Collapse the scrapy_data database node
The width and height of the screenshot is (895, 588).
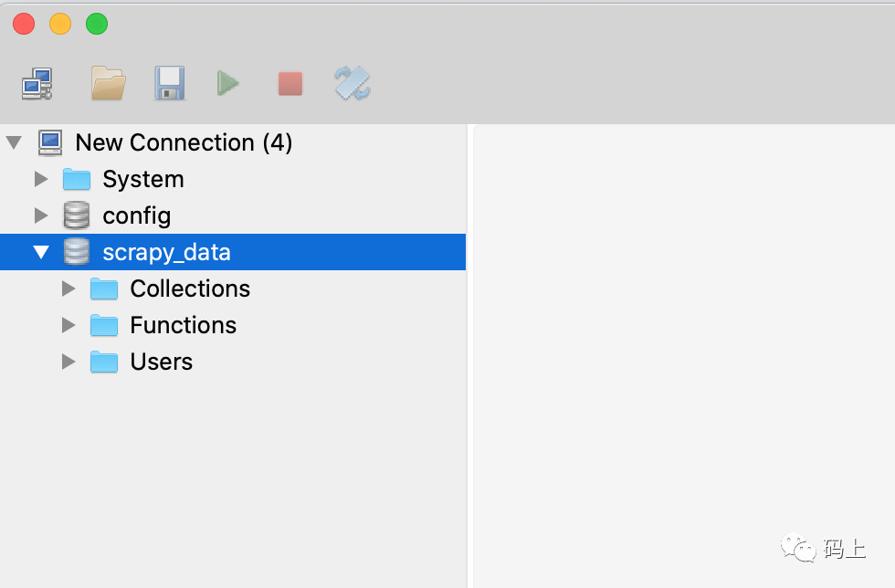[x=41, y=252]
